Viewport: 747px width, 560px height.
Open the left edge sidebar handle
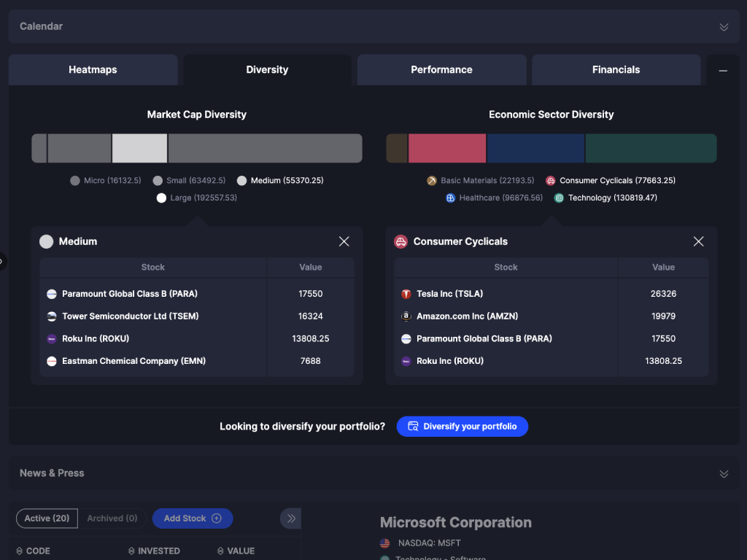tap(2, 262)
